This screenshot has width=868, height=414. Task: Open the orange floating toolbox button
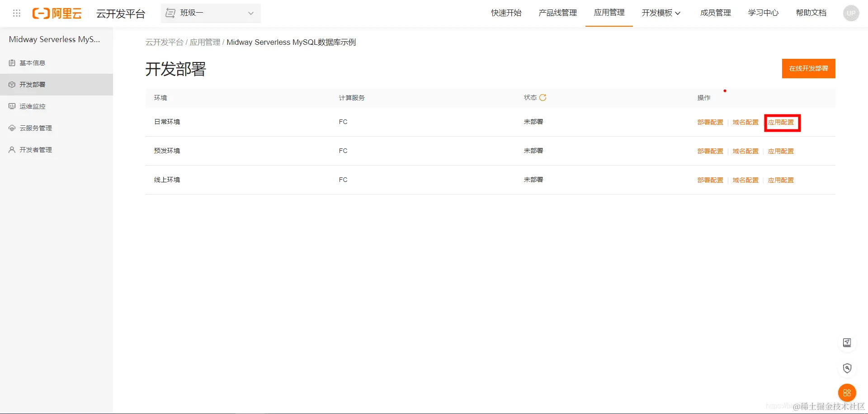tap(847, 393)
